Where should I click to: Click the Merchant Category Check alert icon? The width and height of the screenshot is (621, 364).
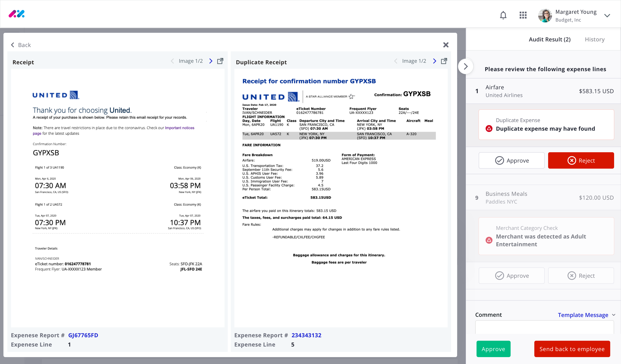click(489, 240)
